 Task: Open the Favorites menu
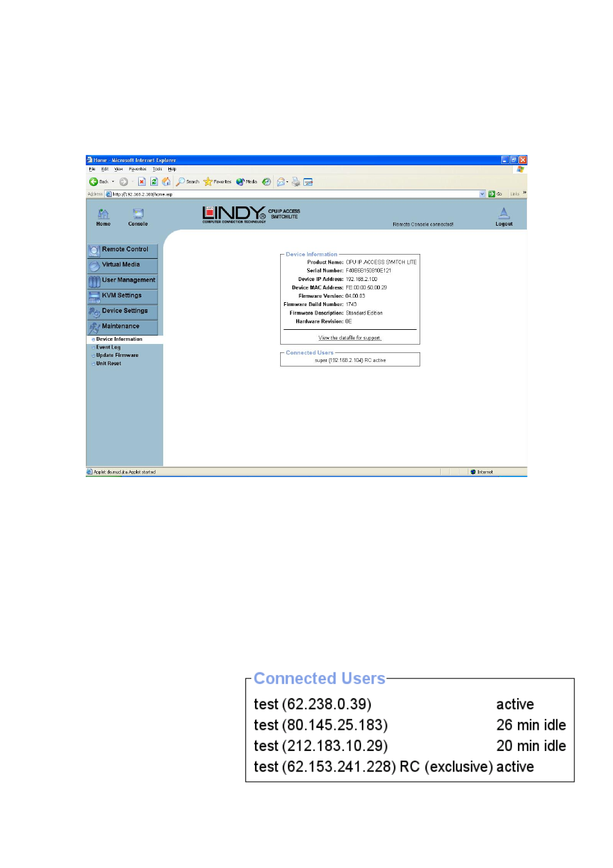click(138, 169)
